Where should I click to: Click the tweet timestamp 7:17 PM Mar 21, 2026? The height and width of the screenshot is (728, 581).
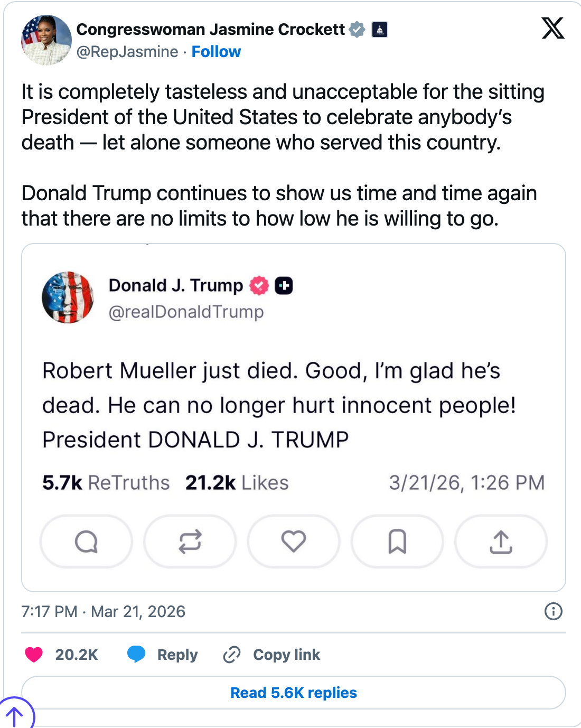click(104, 611)
